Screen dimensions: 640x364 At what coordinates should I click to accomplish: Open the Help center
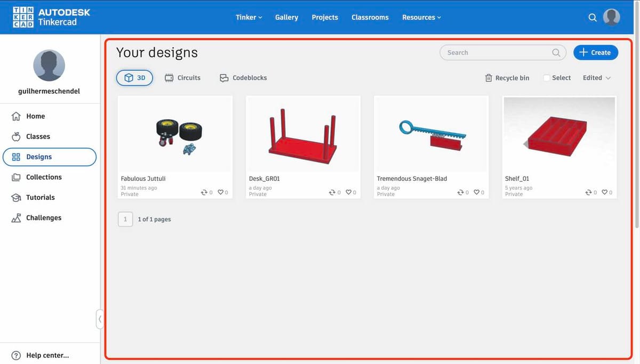(x=41, y=355)
